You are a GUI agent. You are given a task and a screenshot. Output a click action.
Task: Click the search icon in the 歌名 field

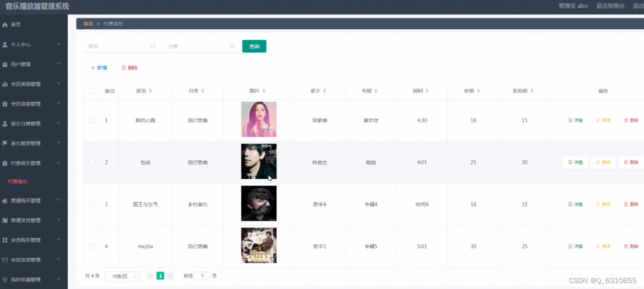153,46
